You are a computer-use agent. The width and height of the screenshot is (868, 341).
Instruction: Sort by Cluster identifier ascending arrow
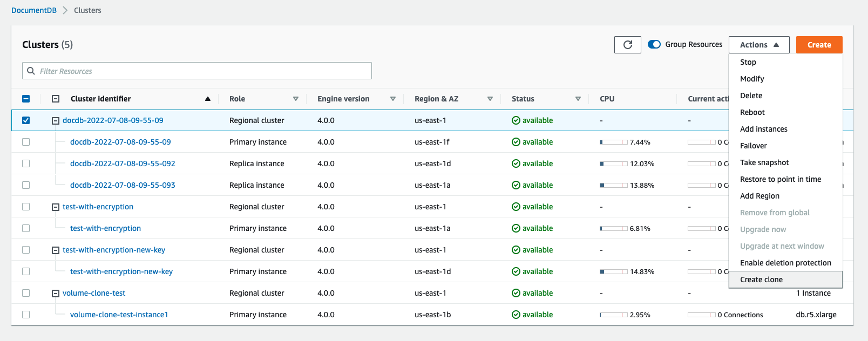click(208, 99)
